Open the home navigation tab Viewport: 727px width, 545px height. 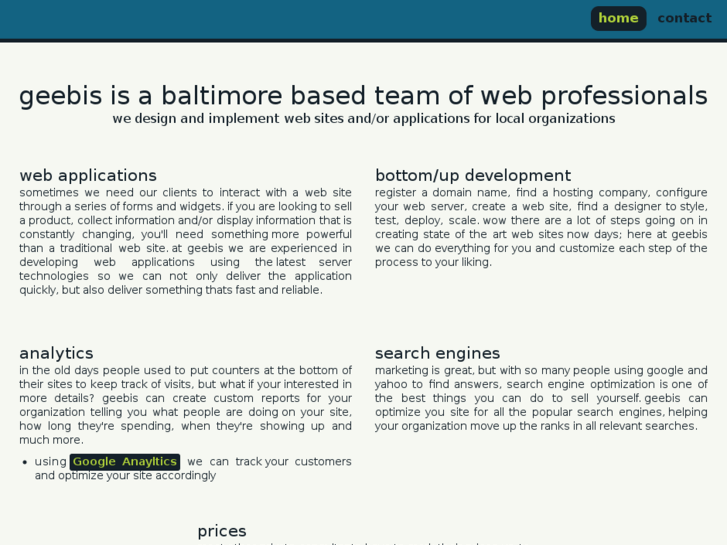tap(618, 19)
